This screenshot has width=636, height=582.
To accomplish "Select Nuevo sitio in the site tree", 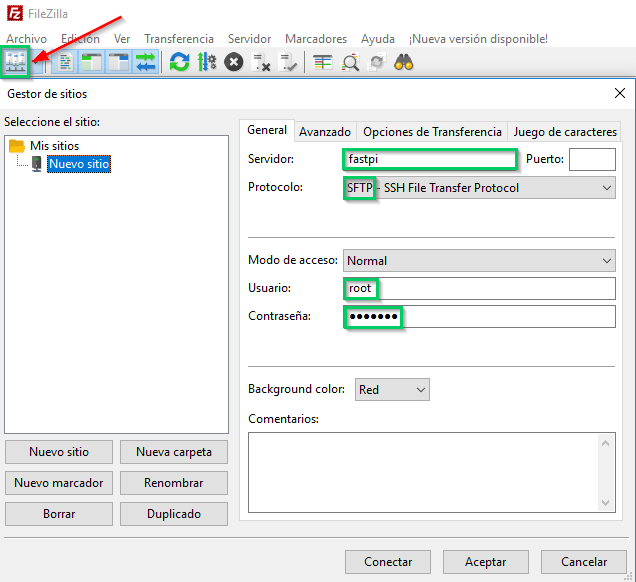I will pos(79,163).
